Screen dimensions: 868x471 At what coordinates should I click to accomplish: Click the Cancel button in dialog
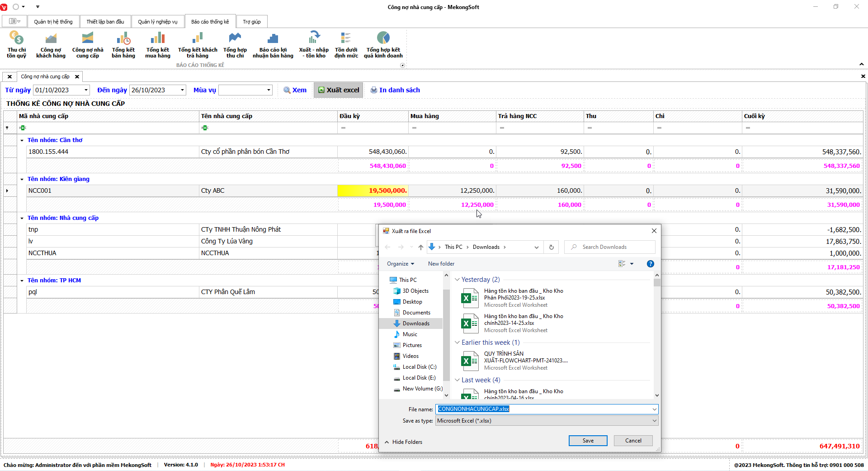[x=633, y=441]
